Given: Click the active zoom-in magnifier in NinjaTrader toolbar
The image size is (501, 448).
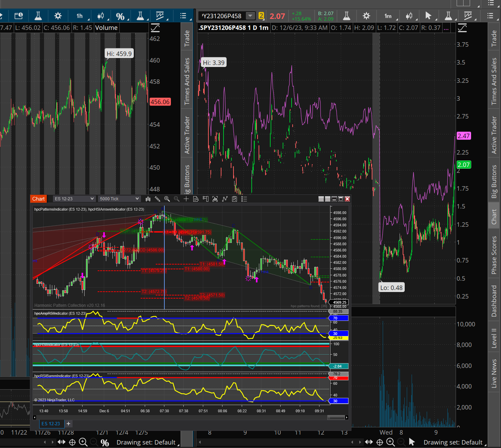Looking at the screenshot, I should point(167,199).
